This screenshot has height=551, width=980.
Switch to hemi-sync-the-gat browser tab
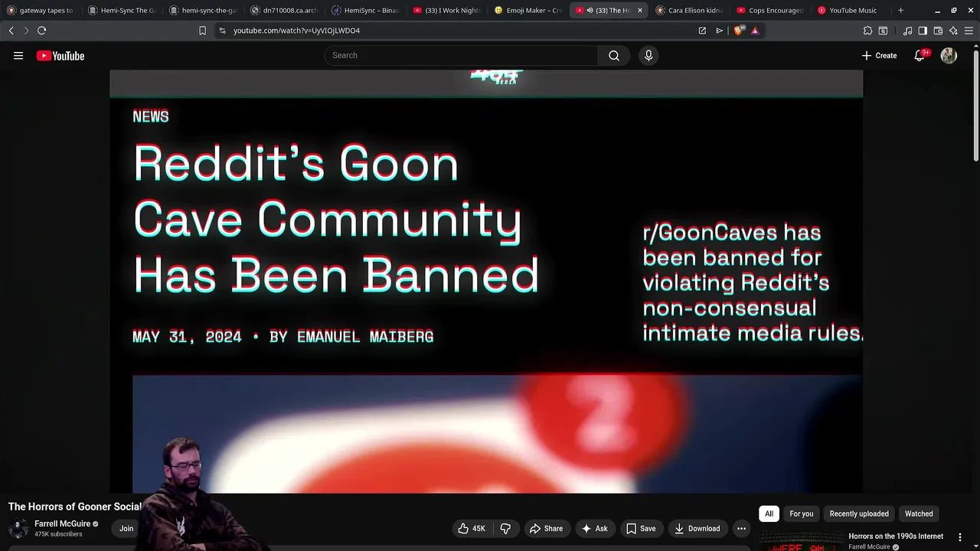click(203, 10)
